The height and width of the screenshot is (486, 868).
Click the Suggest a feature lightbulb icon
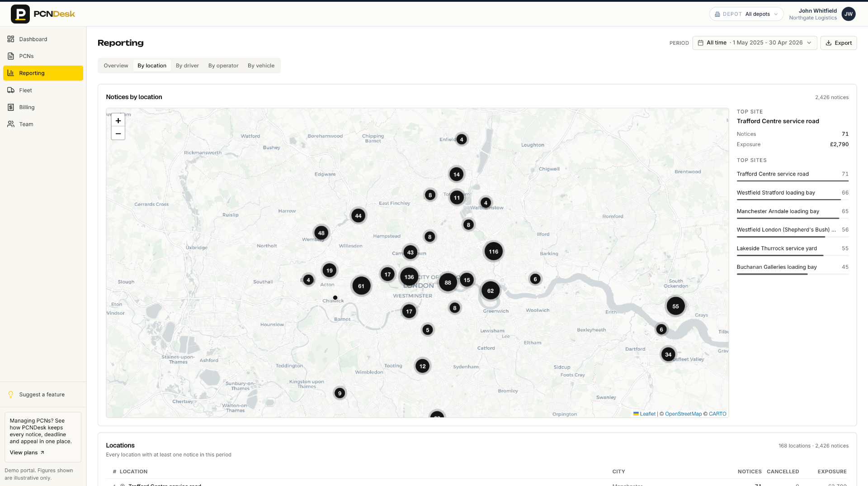11,395
